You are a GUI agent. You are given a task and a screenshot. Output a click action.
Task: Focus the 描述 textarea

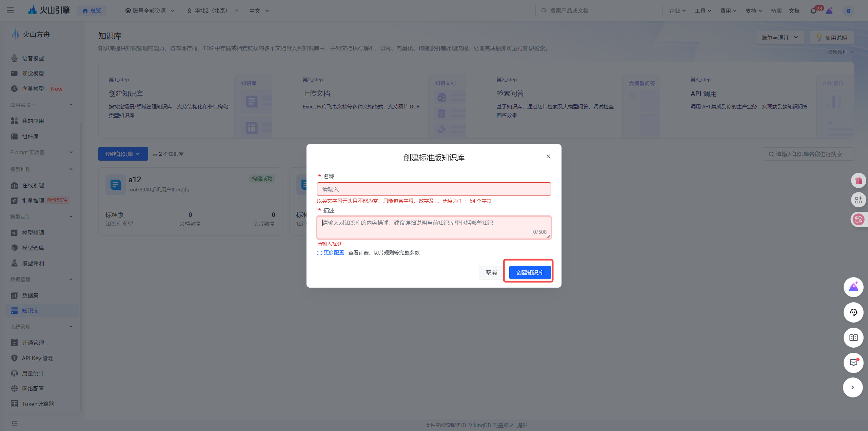click(x=434, y=227)
